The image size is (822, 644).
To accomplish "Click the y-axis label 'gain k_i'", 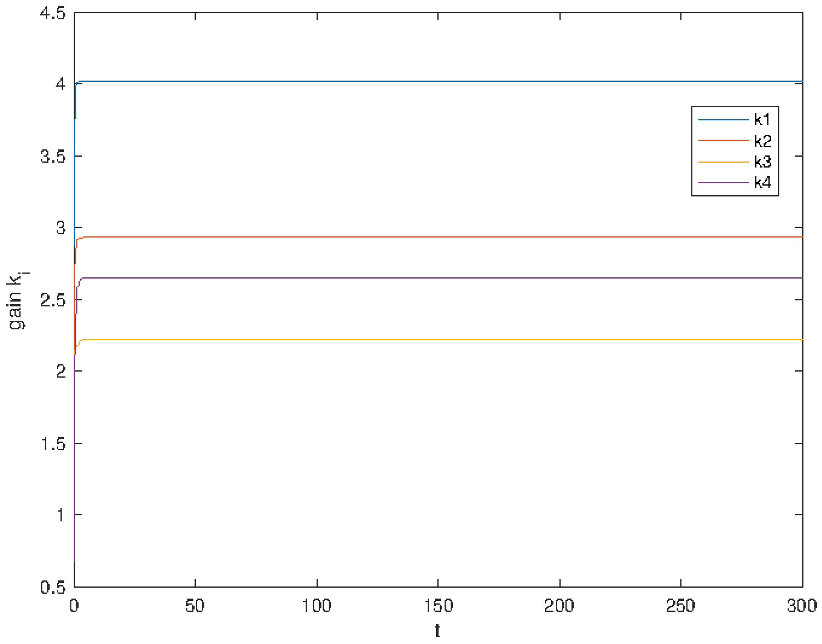I will click(17, 301).
